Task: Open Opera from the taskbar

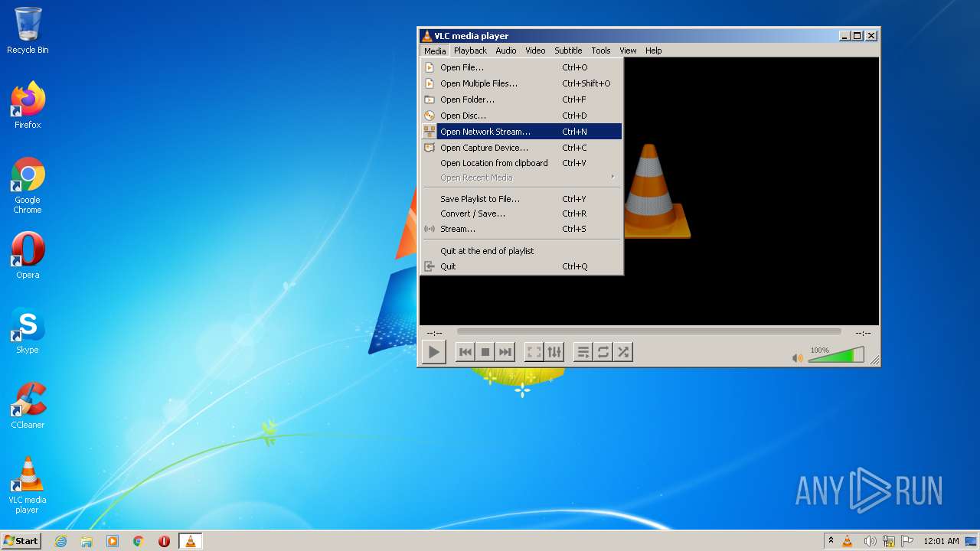Action: (164, 541)
